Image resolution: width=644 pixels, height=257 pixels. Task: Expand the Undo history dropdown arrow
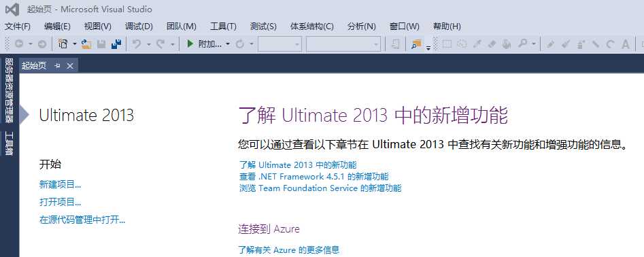click(x=149, y=44)
